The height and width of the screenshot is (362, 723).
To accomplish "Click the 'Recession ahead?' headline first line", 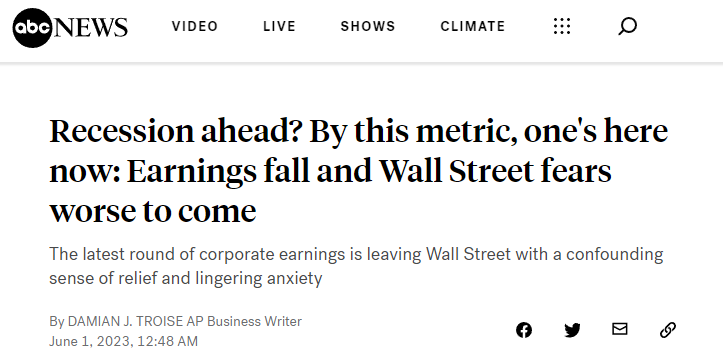I will [358, 131].
